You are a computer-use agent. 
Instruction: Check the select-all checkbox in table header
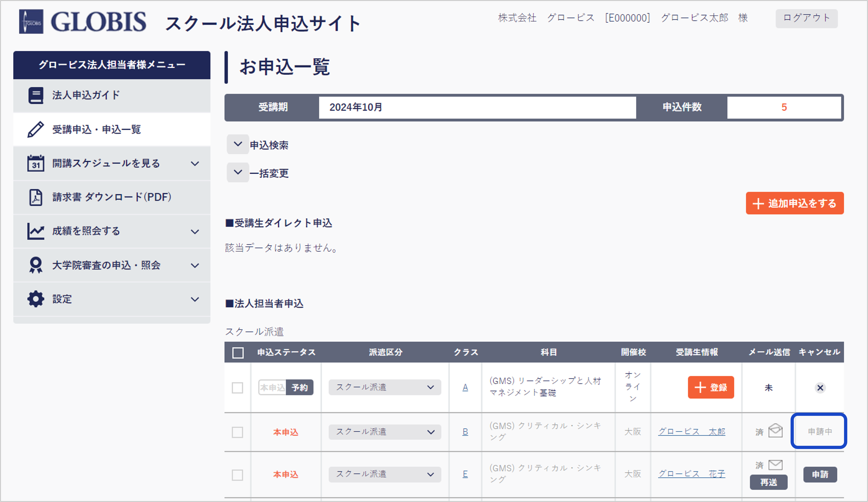(x=238, y=352)
